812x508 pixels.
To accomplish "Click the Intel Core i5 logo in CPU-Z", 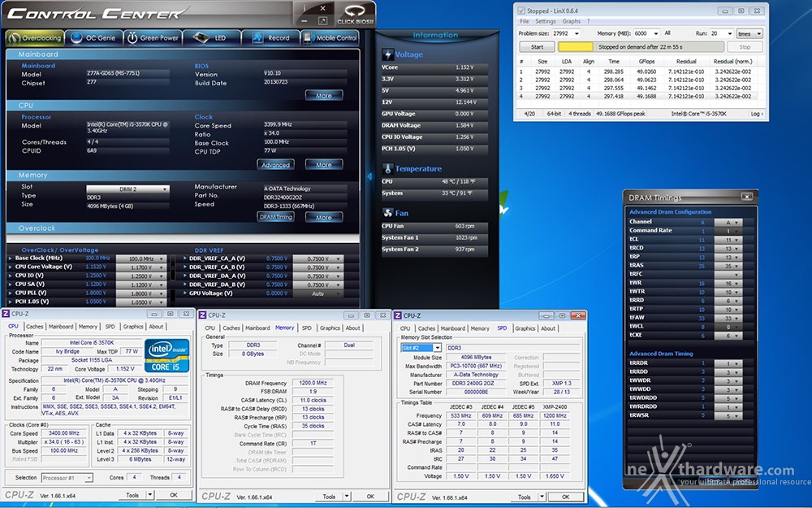I will [166, 356].
